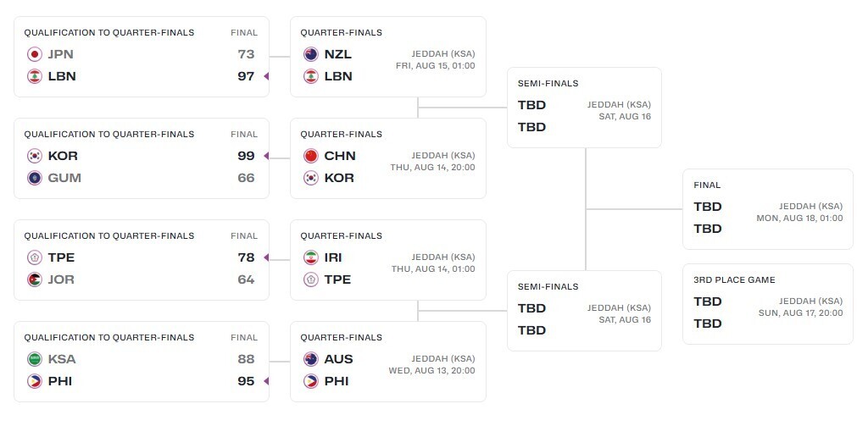The height and width of the screenshot is (426, 868).
Task: Select LBN team name in NZL quarter-final
Action: point(338,76)
